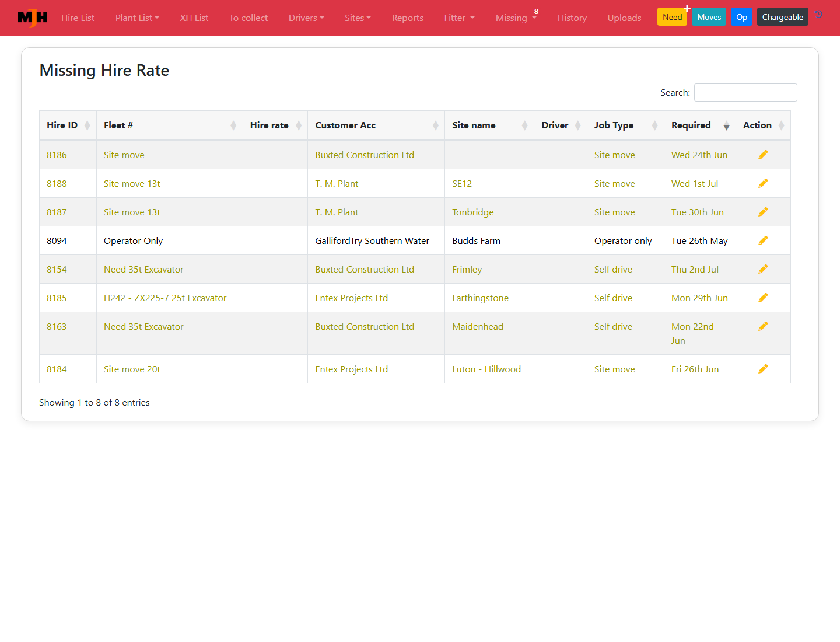Click T. M. Plant in row 8188
The height and width of the screenshot is (642, 840).
(337, 183)
